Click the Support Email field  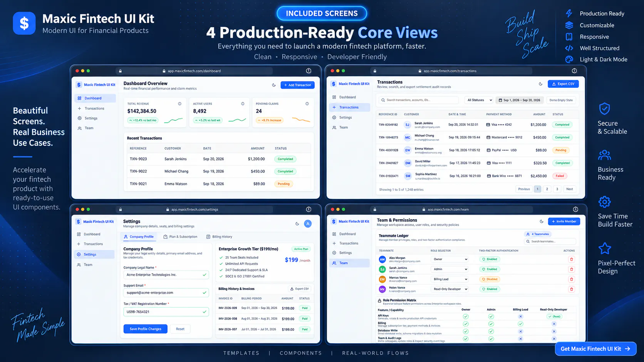(x=166, y=293)
